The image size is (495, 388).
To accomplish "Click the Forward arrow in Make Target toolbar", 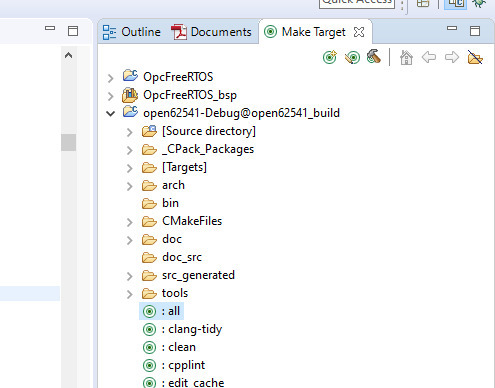I will tap(452, 57).
